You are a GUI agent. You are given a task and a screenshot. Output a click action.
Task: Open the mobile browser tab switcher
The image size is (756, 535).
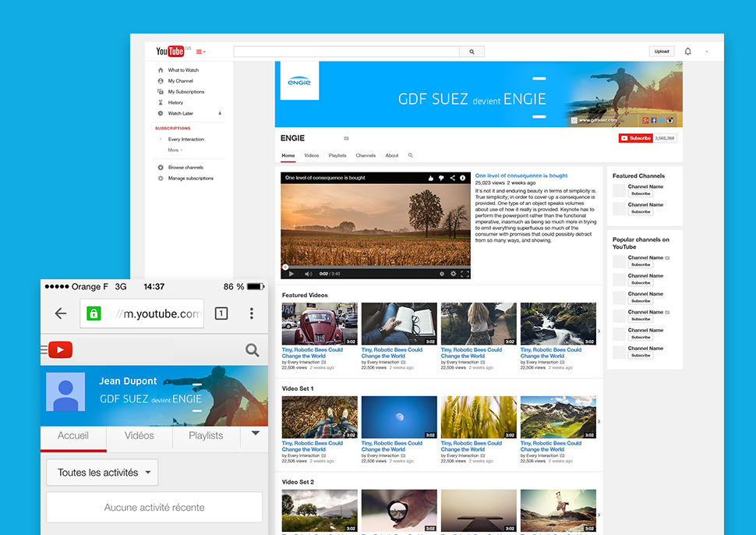[x=221, y=314]
